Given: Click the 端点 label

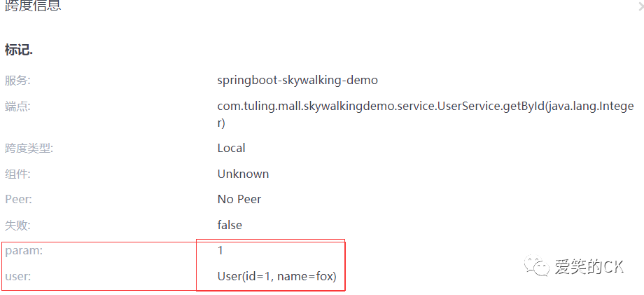Looking at the screenshot, I should point(17,106).
